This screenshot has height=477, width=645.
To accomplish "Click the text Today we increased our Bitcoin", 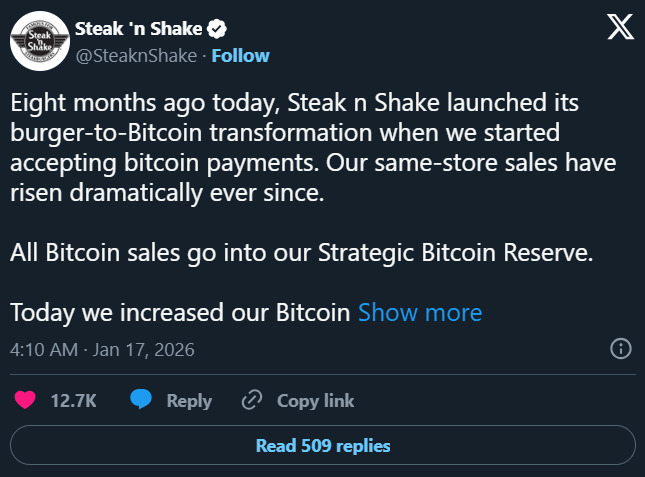I will (180, 313).
